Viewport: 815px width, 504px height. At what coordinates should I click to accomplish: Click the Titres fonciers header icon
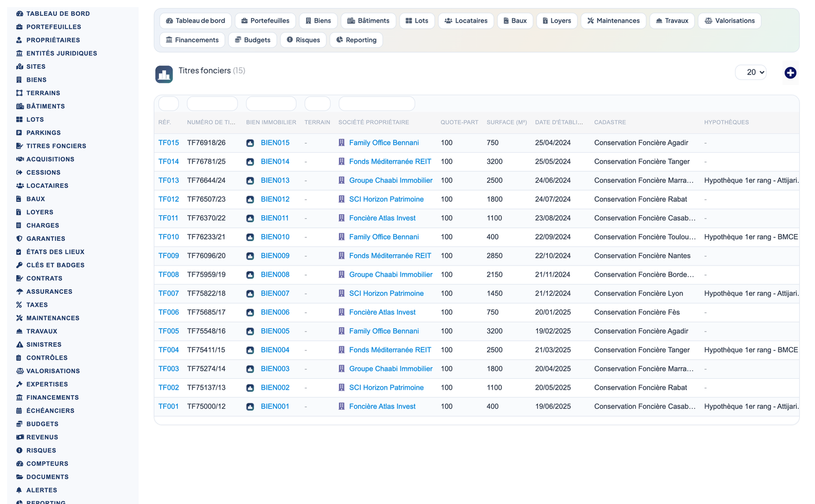tap(164, 74)
